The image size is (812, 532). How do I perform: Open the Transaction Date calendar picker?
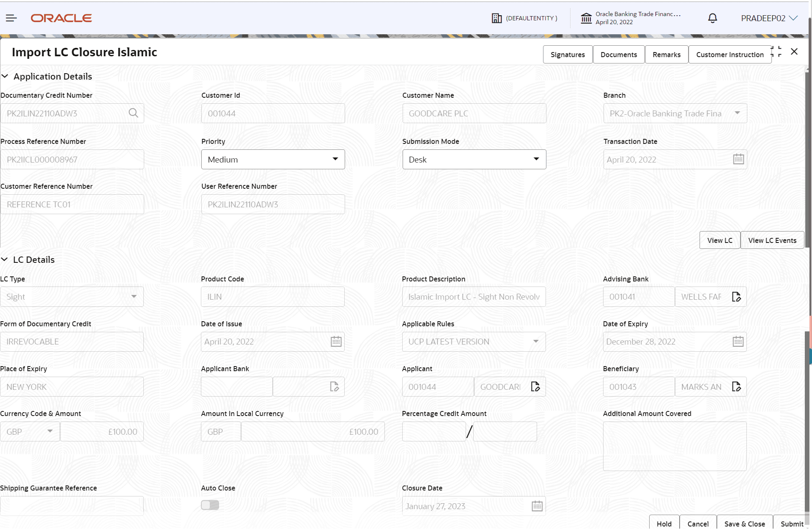(x=738, y=159)
